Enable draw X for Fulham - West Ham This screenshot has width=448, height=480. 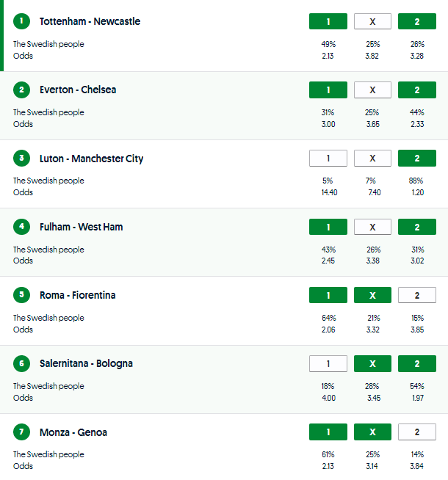[x=372, y=227]
